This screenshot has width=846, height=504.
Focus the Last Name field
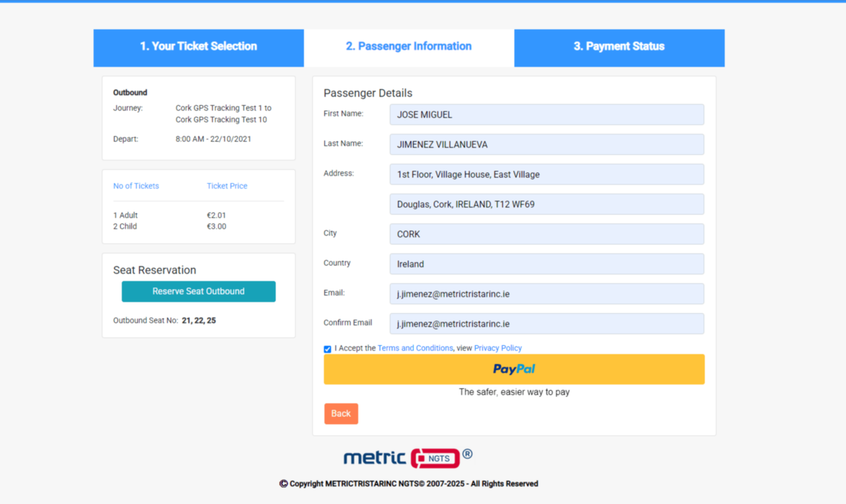tap(546, 144)
